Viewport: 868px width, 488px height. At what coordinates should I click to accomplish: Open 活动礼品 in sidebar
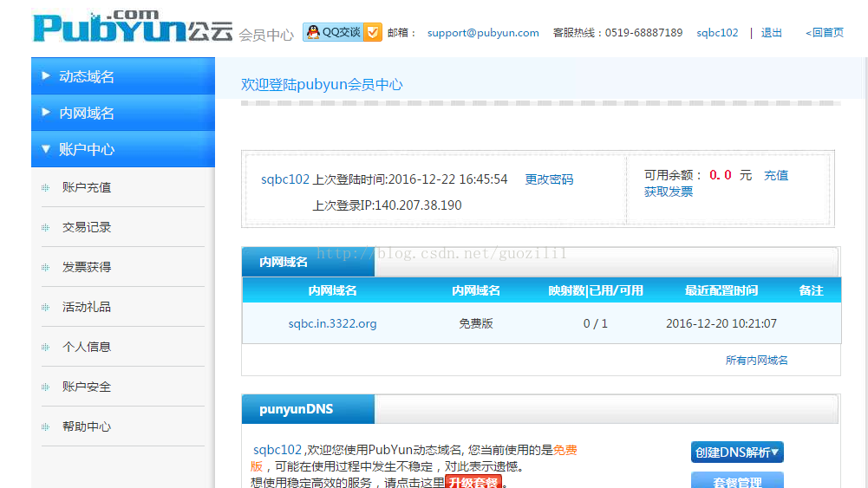87,307
